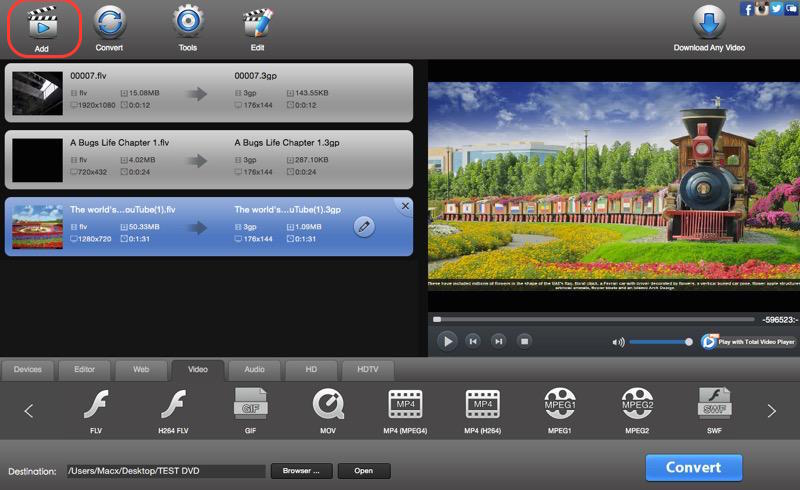Click the Browser button for destination
Viewport: 800px width, 490px height.
[x=300, y=470]
